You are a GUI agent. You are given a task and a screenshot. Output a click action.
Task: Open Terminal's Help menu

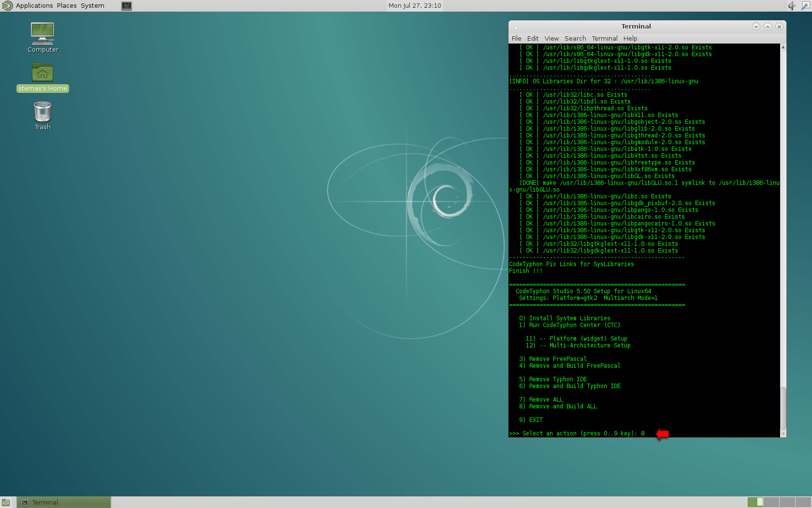[x=630, y=38]
